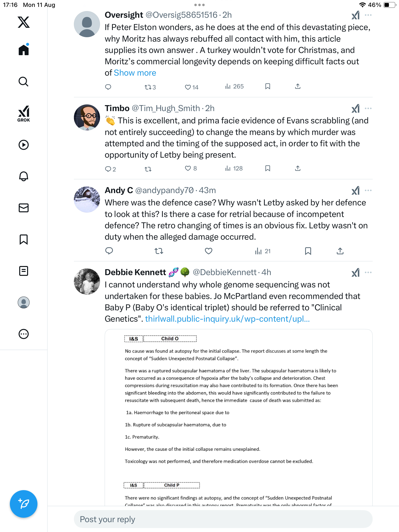This screenshot has width=399, height=532.
Task: Open Bookmarks in the sidebar
Action: point(24,239)
